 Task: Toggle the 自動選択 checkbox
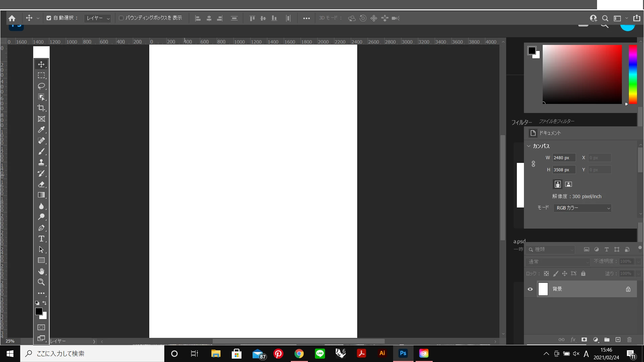(x=49, y=18)
